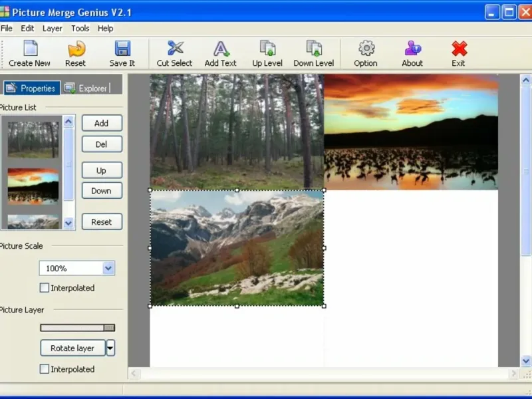Viewport: 532px width, 399px height.
Task: Click the Up button in Picture List
Action: click(x=102, y=170)
